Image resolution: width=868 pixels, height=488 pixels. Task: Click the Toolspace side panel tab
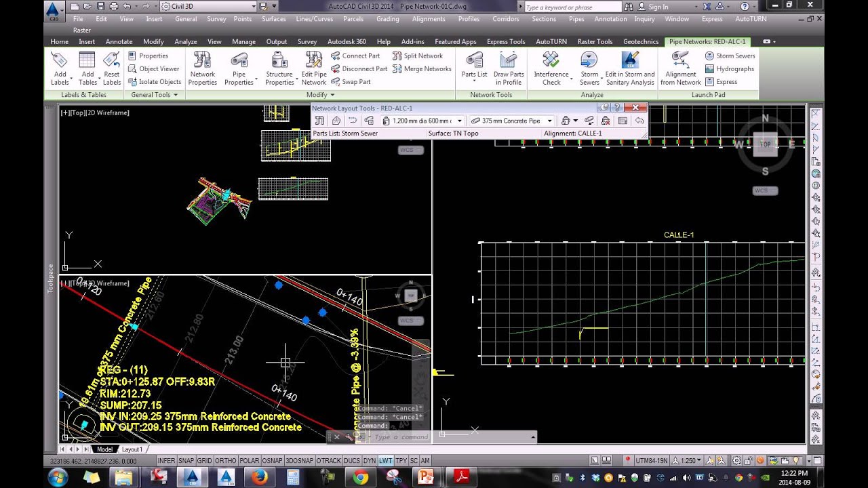point(50,278)
